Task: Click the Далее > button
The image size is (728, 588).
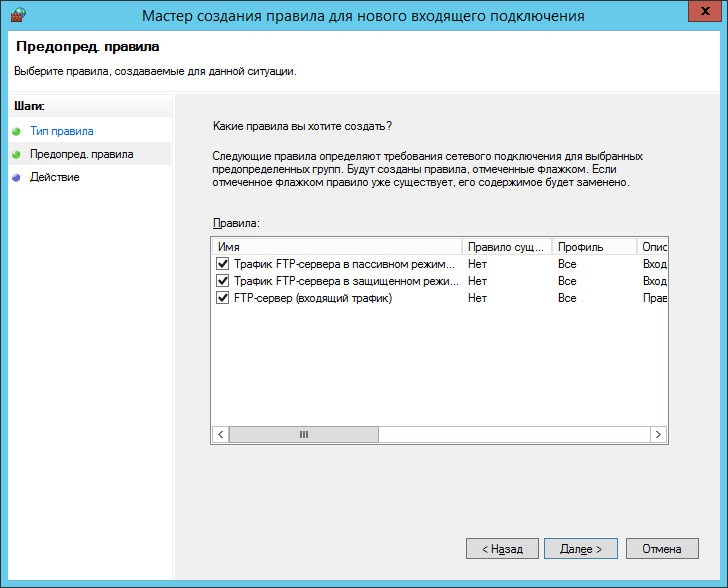Action: [581, 549]
